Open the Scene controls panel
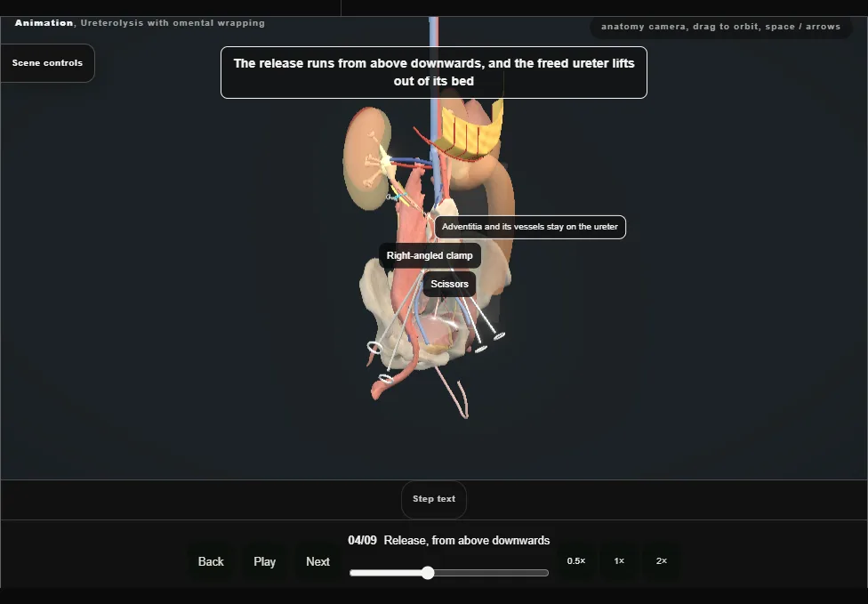 [48, 63]
